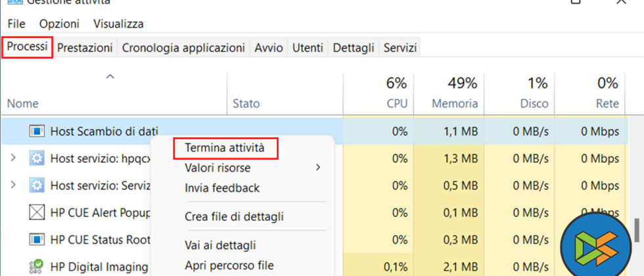Image resolution: width=644 pixels, height=276 pixels.
Task: Switch to the Prestazioni tab
Action: tap(85, 48)
